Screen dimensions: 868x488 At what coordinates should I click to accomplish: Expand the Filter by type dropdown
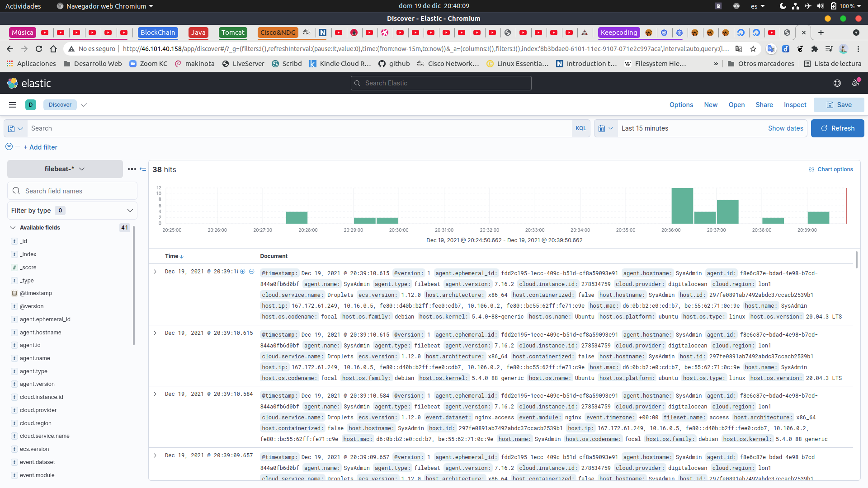click(x=130, y=211)
